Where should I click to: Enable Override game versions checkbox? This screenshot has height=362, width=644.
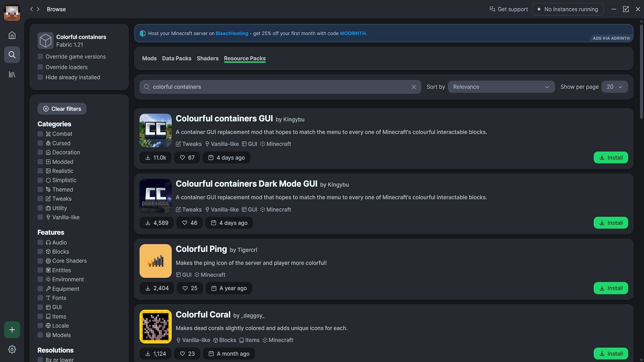40,57
